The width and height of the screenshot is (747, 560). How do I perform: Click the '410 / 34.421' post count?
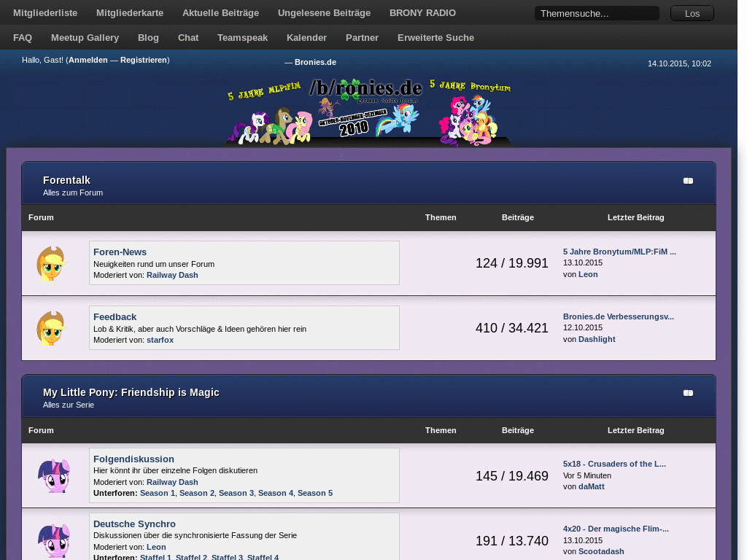[511, 328]
